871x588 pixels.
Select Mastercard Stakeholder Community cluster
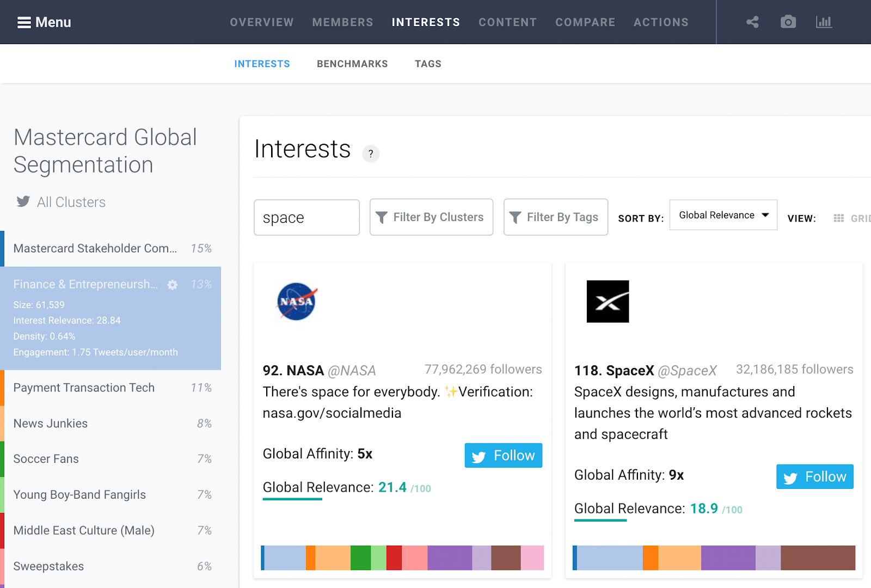click(x=111, y=248)
